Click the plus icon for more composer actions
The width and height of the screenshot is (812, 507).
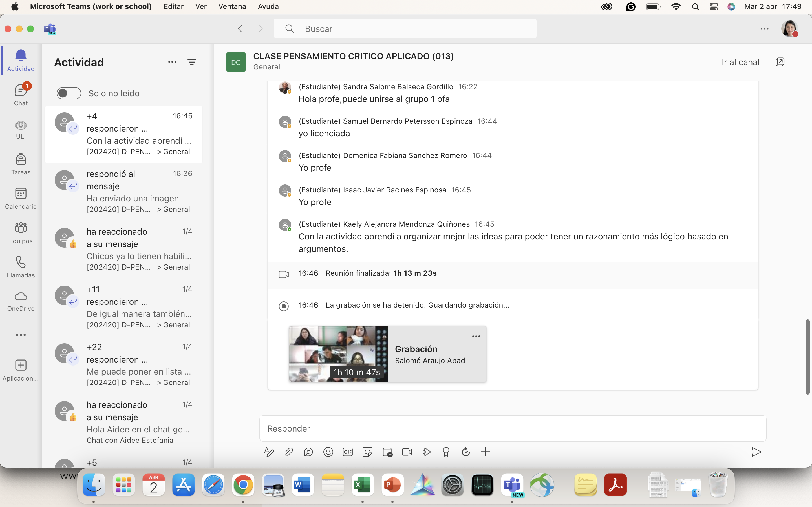[x=485, y=452]
